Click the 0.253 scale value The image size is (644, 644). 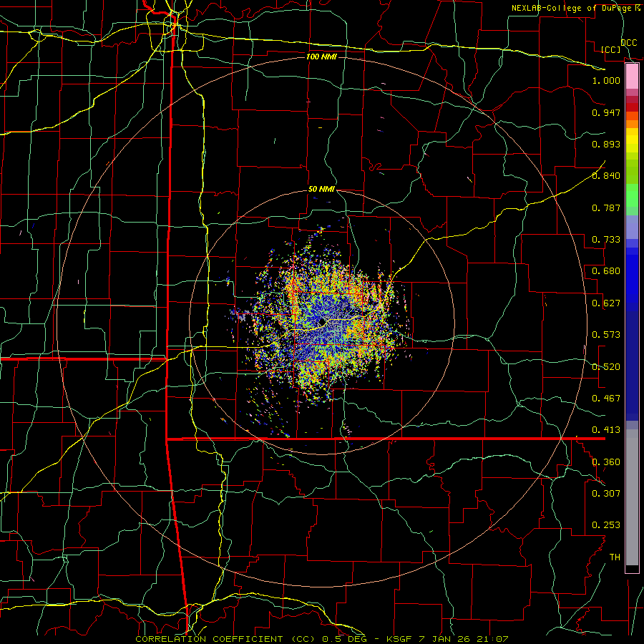tap(606, 525)
